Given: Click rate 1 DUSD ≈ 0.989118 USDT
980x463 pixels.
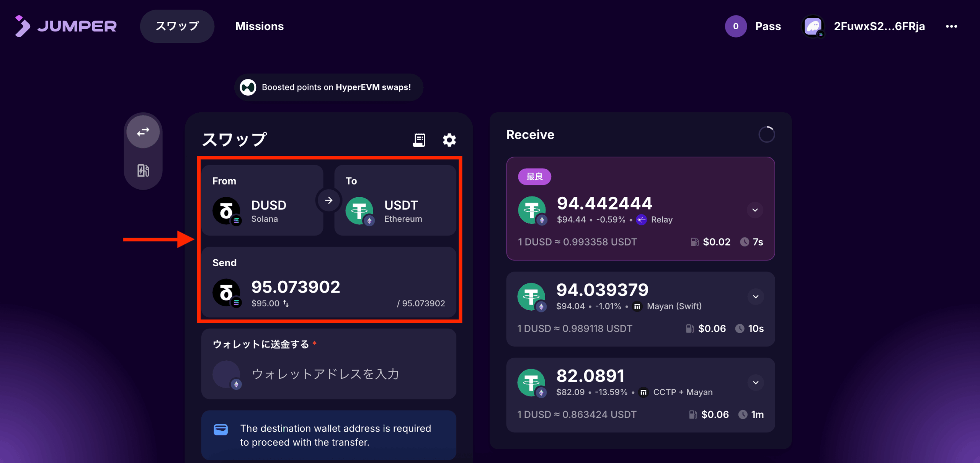Looking at the screenshot, I should click(x=575, y=329).
